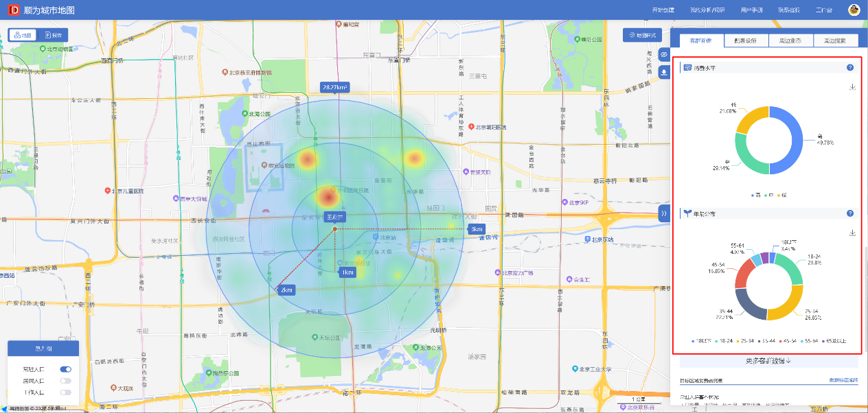This screenshot has width=868, height=413.
Task: Click the 北京恭王府博物馆 marker
Action: (247, 72)
